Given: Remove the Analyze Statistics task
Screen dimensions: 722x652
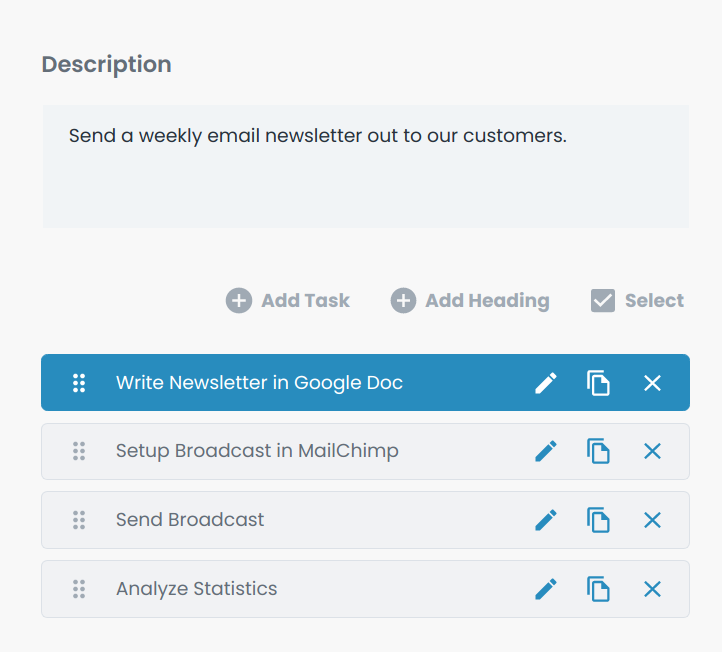Looking at the screenshot, I should pyautogui.click(x=652, y=589).
